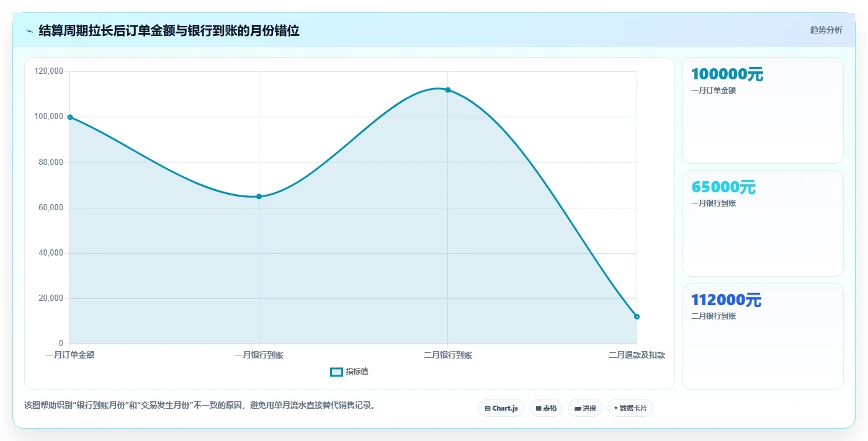Click the 100,000 y-axis label
This screenshot has height=441, width=868.
[50, 117]
